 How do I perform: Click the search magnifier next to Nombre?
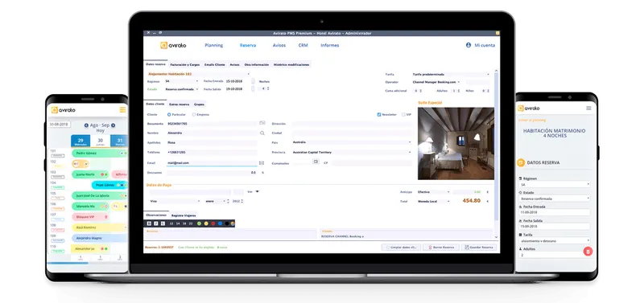[x=262, y=133]
